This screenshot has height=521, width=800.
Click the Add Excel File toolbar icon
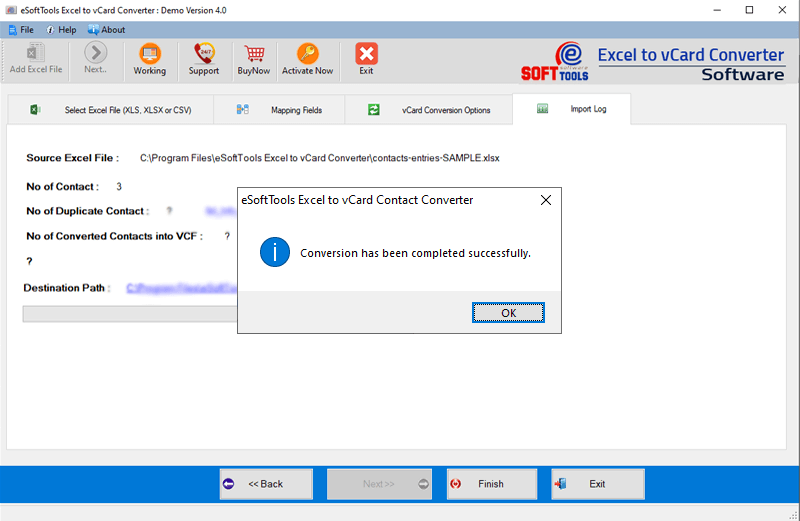[x=36, y=59]
